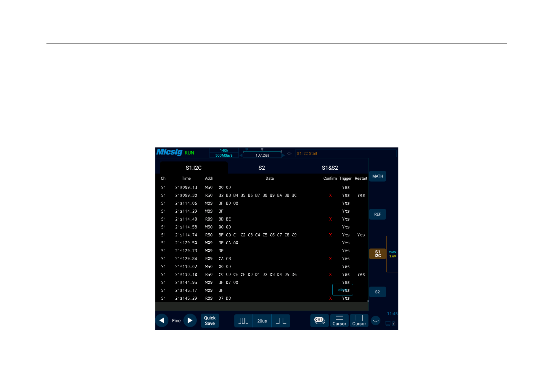
Task: Click the horizontal position bar above 107.2us
Action: tap(262, 151)
